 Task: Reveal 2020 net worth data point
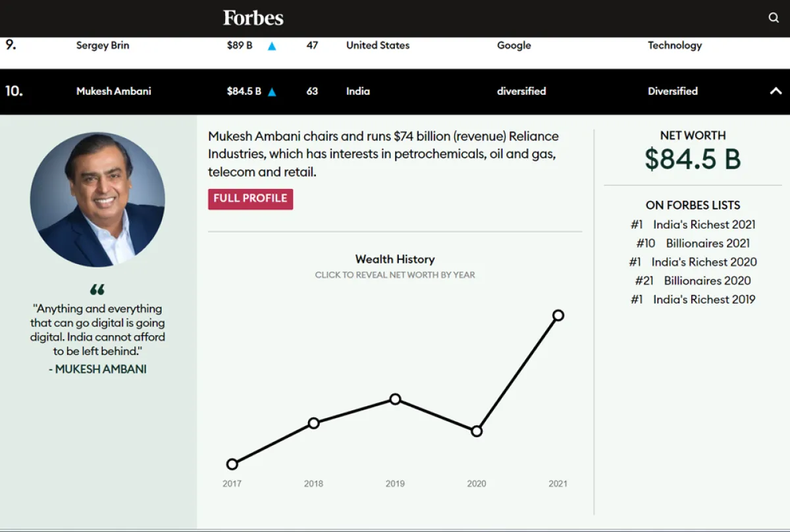(x=477, y=431)
